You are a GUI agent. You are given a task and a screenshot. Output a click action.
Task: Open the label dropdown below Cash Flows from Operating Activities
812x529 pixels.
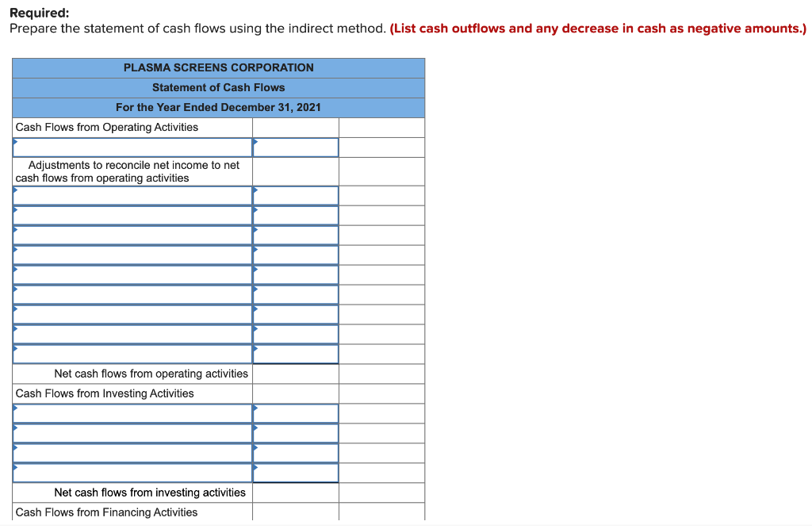(132, 147)
